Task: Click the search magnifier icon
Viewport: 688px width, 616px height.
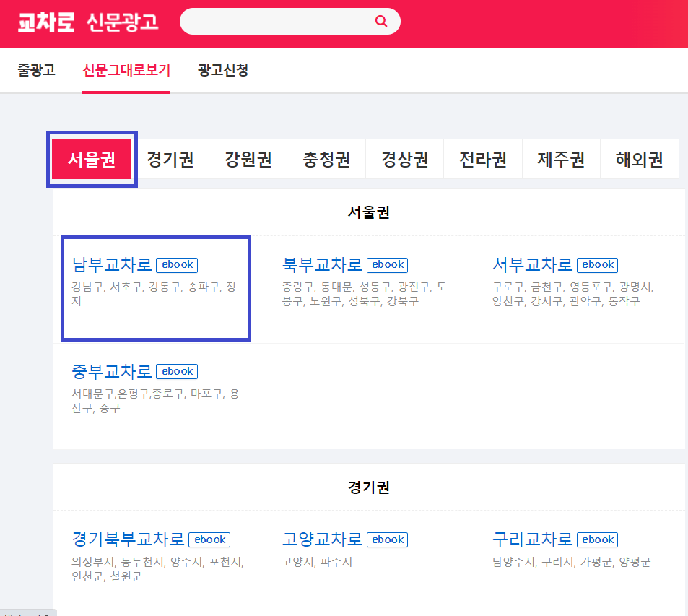Action: (x=380, y=21)
